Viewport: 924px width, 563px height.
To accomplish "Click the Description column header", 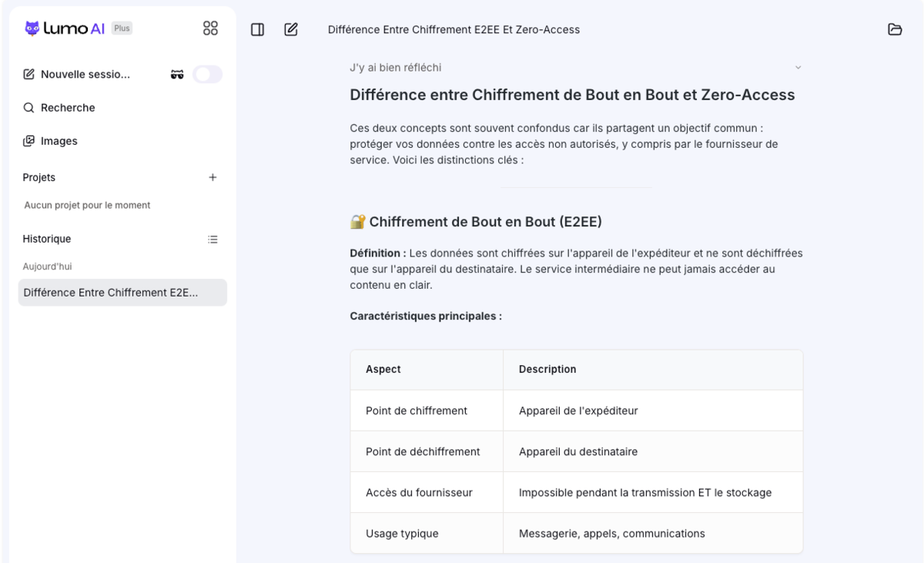I will pos(653,370).
